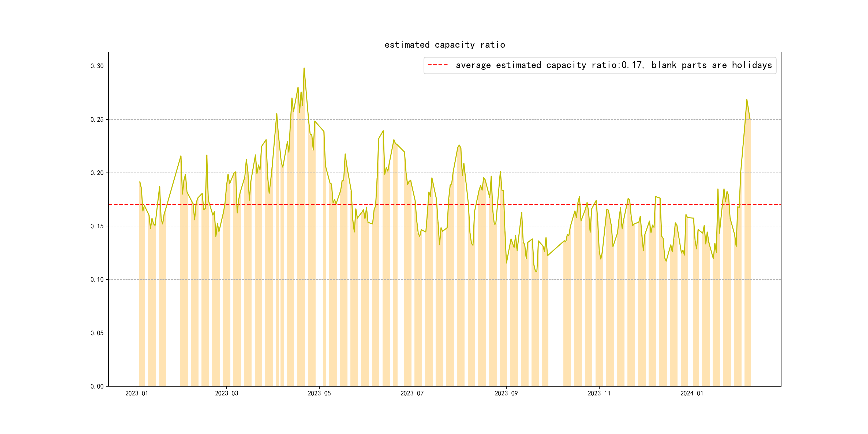
Task: Click the 0.05 y-axis tick label
Action: pos(97,333)
